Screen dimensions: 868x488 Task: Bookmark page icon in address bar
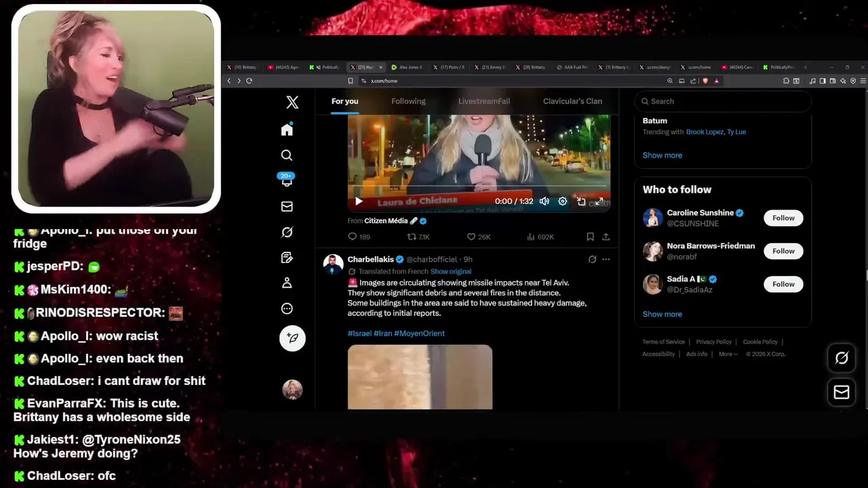pos(350,81)
